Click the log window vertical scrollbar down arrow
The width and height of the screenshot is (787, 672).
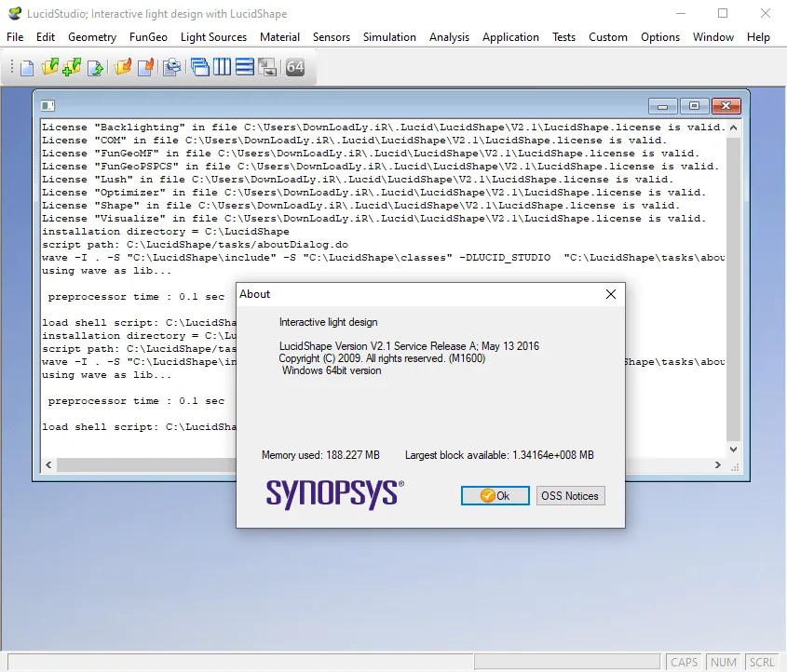tap(733, 450)
